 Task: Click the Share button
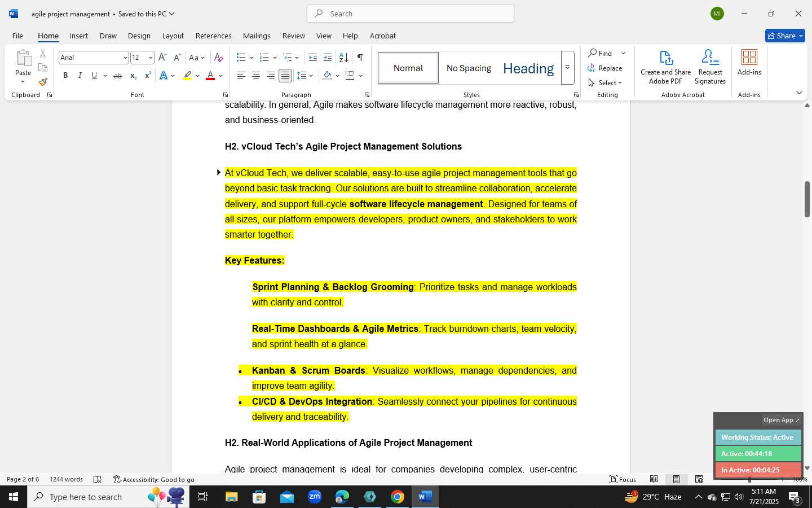pos(785,36)
